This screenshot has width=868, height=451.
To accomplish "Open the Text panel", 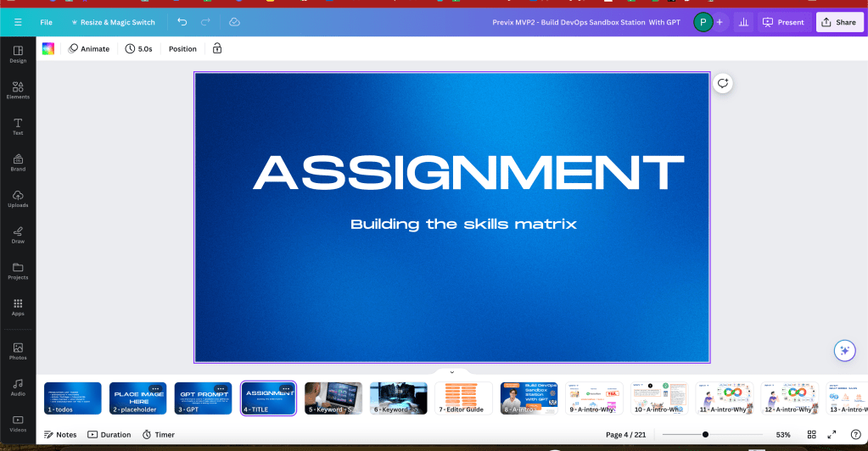I will (x=18, y=126).
